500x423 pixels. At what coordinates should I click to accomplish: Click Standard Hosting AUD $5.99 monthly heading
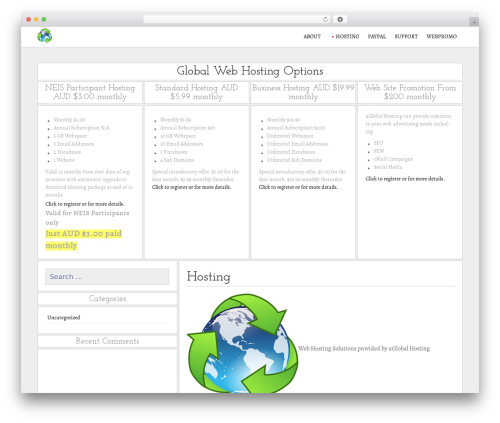pos(197,92)
